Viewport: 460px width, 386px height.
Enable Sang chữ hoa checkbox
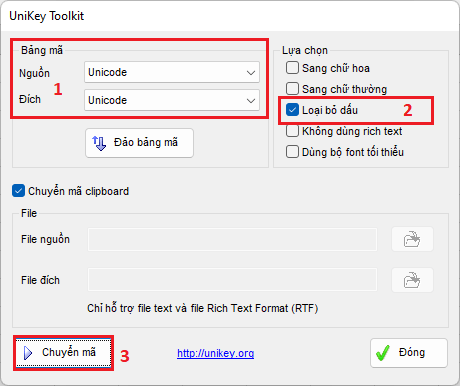(x=292, y=68)
